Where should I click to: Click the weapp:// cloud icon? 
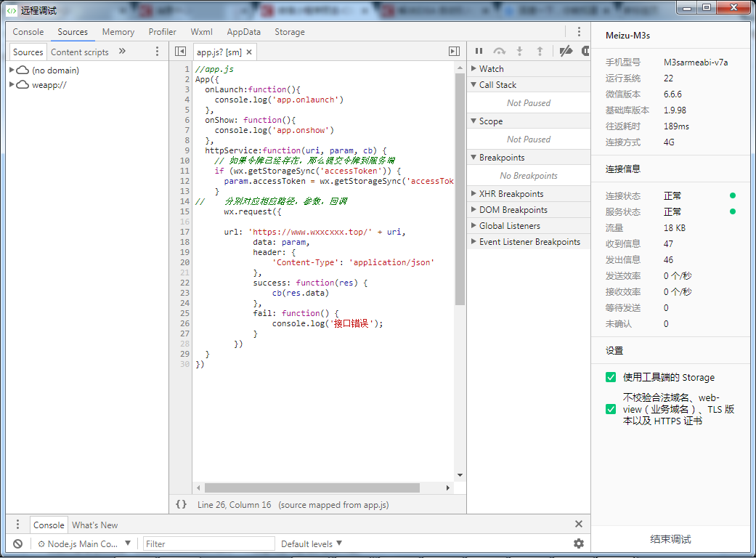coord(23,85)
